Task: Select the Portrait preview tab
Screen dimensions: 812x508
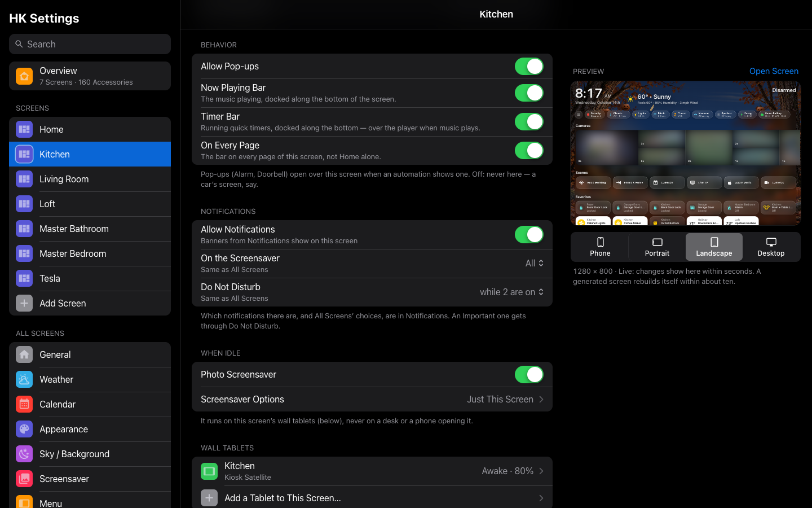Action: click(657, 247)
